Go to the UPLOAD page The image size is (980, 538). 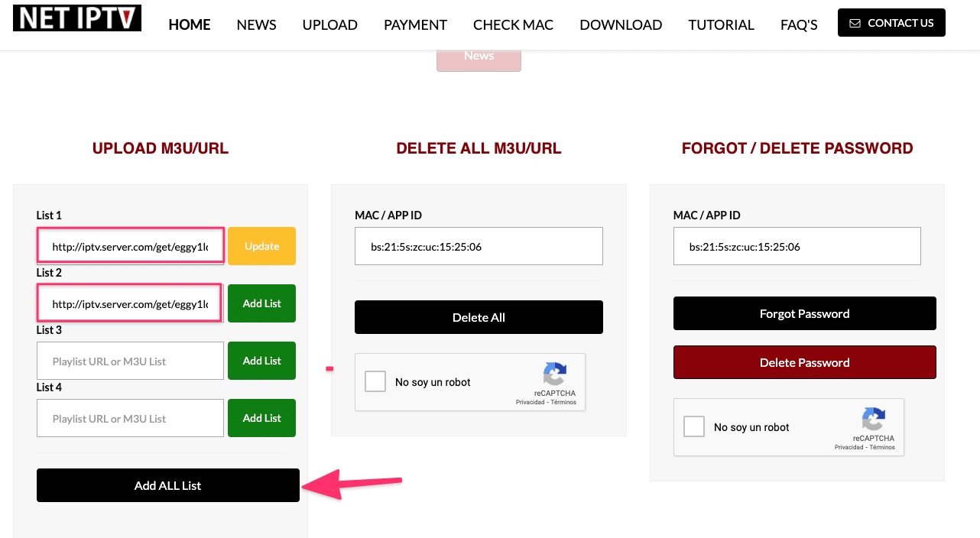coord(329,24)
